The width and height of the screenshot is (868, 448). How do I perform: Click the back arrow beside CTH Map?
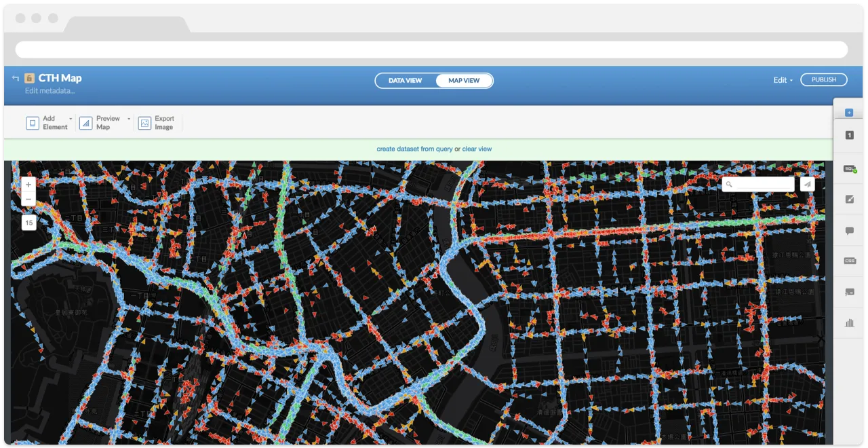click(15, 78)
